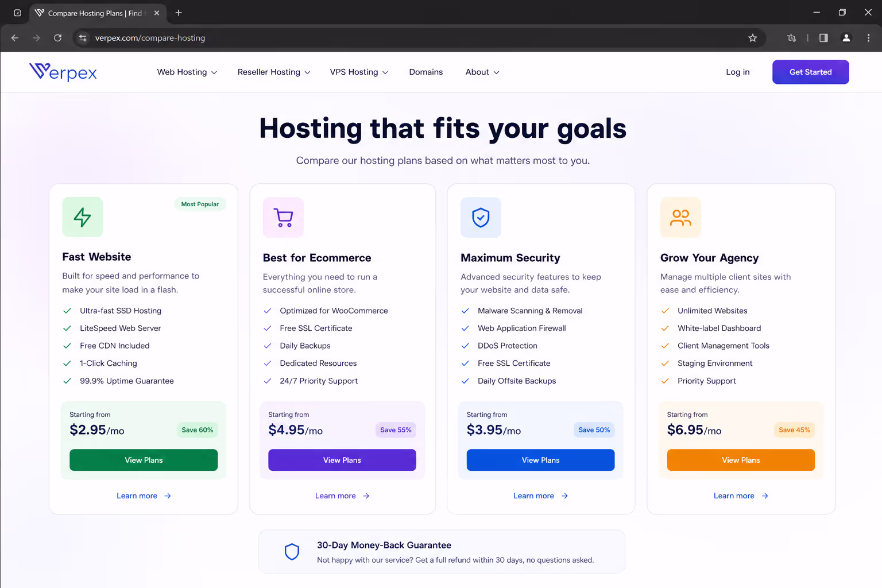Click arrow next to Maximum Security Learn more
Image resolution: width=882 pixels, height=588 pixels.
coord(564,496)
